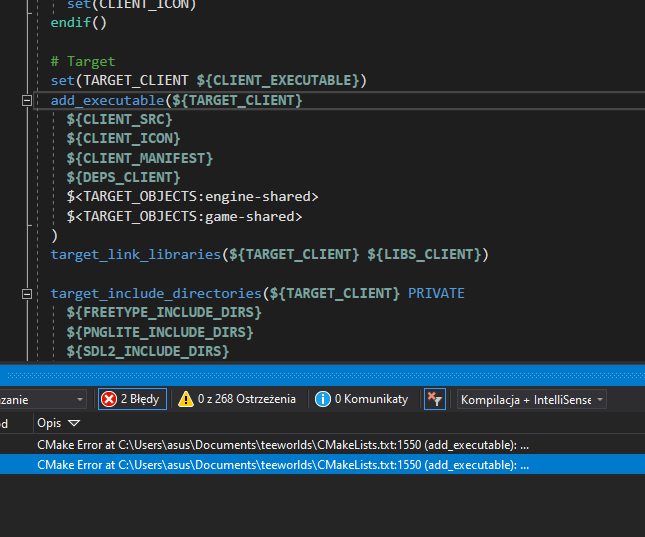Click on ${SDL2_INCLUDE_DIRS} in the code

pyautogui.click(x=148, y=351)
